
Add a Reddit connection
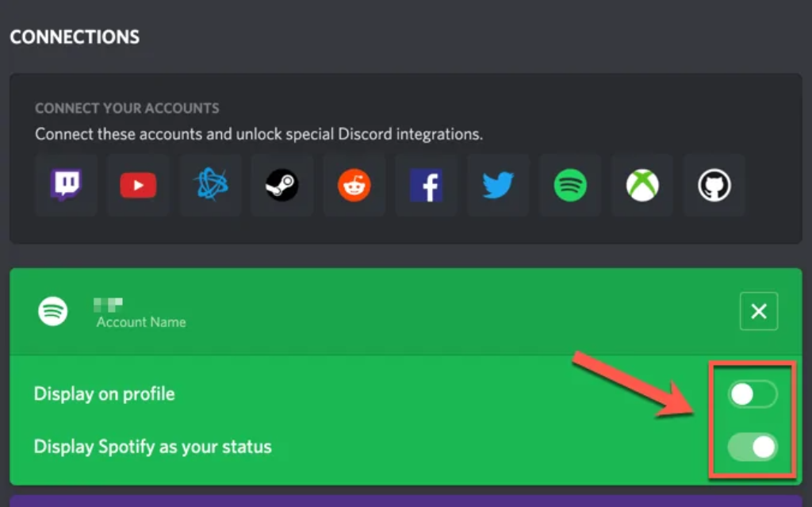click(x=354, y=185)
